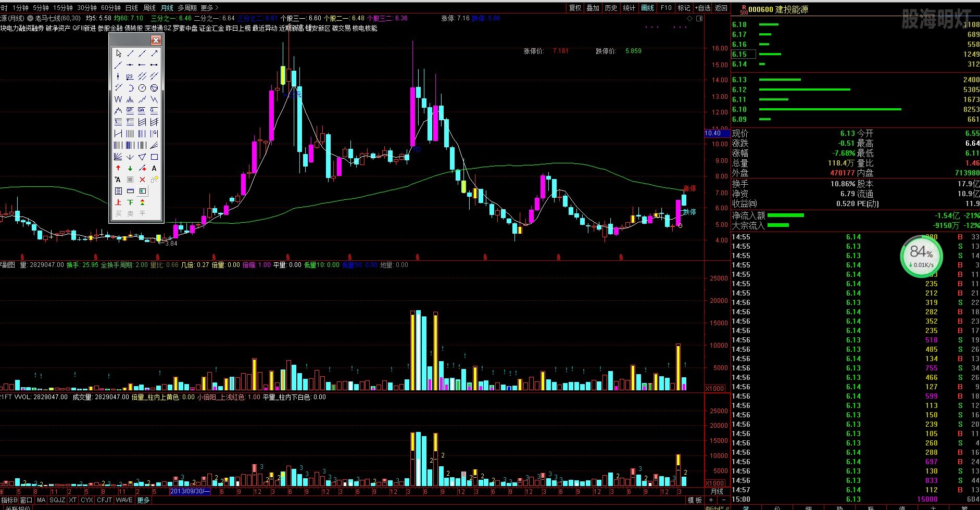
Task: Select the arrow line drawing tool
Action: pos(154,53)
